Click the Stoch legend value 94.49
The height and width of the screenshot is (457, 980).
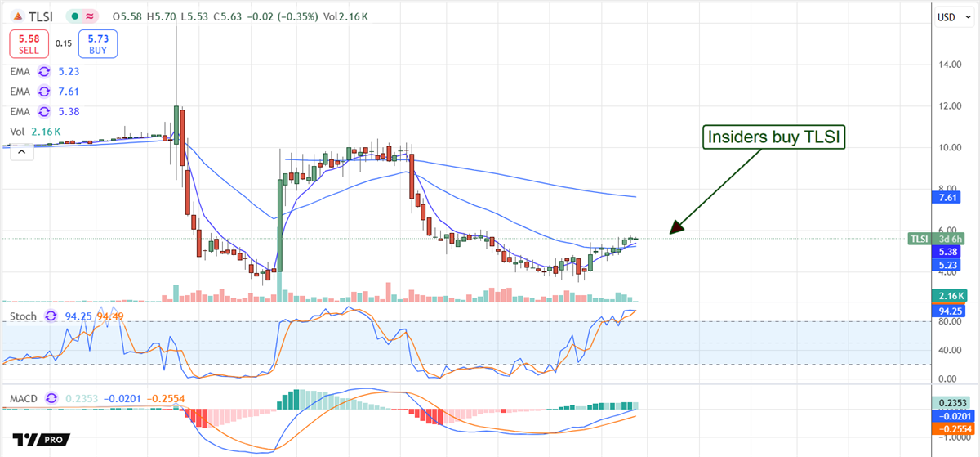[x=109, y=316]
